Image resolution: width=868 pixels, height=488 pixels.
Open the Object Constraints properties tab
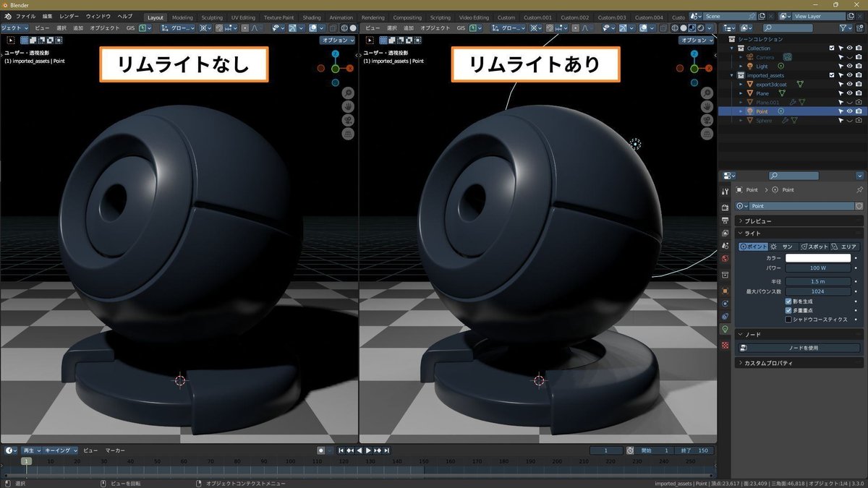(x=726, y=317)
